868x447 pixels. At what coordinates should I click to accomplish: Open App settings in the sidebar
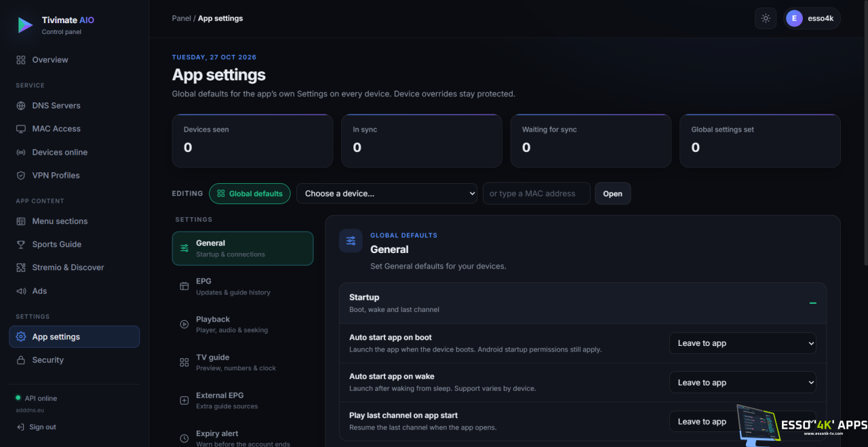(x=75, y=337)
